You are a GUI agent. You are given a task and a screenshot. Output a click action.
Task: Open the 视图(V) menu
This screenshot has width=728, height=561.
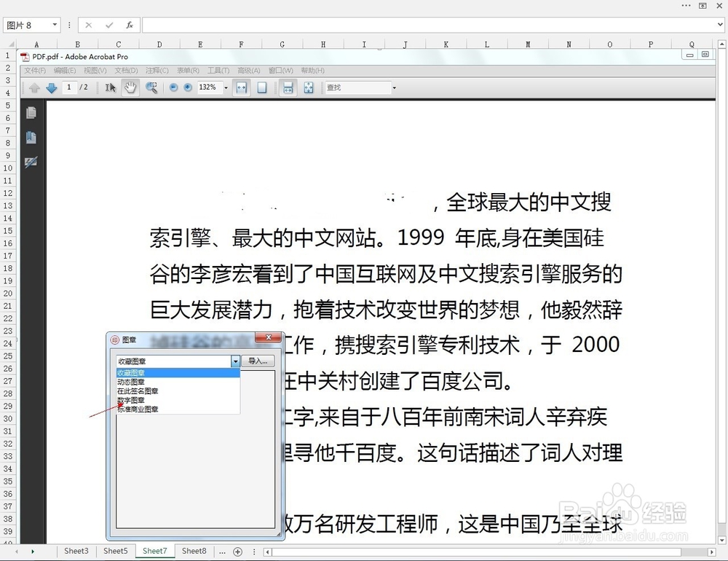(95, 70)
